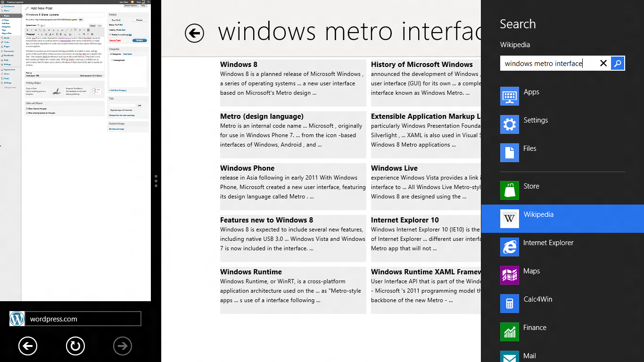This screenshot has width=644, height=362.
Task: Switch to the Visual editor tab
Action: click(x=92, y=25)
